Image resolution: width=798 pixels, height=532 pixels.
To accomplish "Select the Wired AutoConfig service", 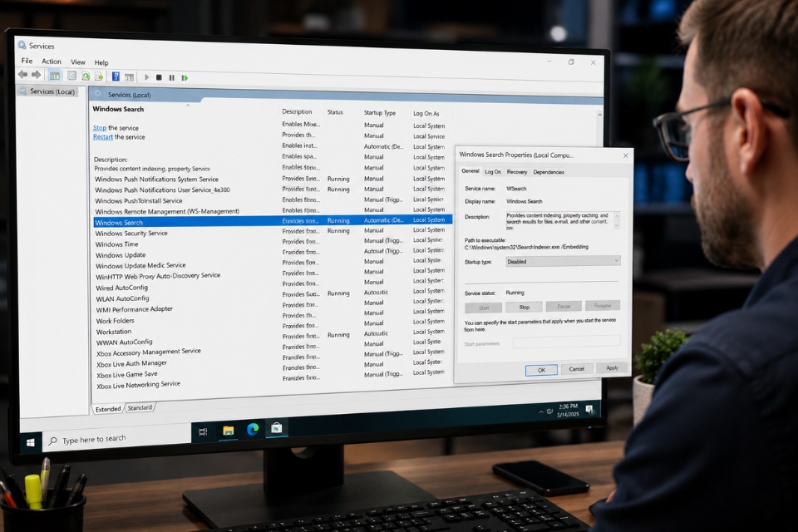I will 121,288.
